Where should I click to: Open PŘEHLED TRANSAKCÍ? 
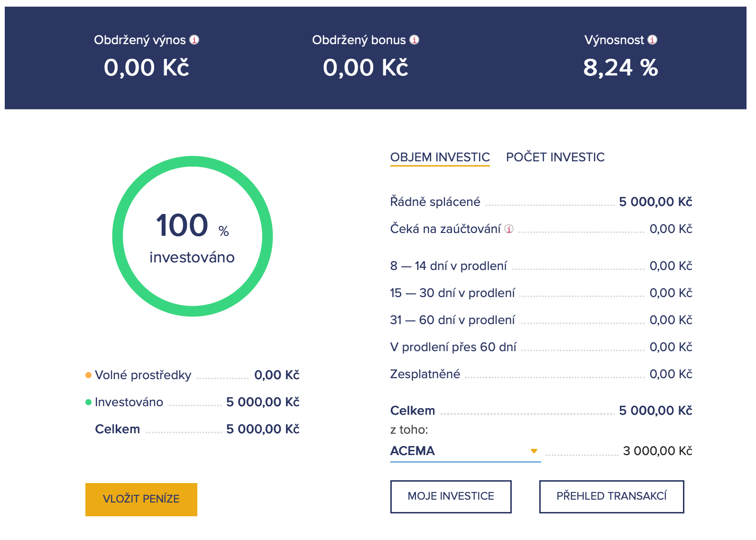(x=611, y=496)
